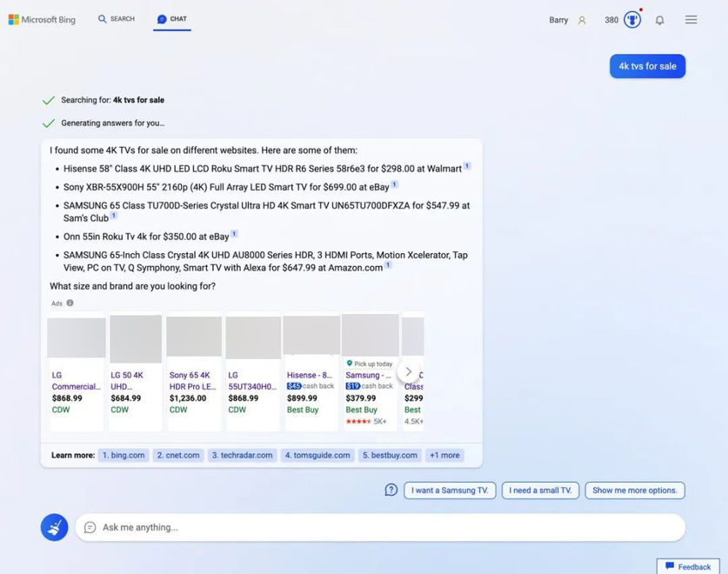Image resolution: width=728 pixels, height=574 pixels.
Task: Open the Sony 65 4K HDR Pro ad link
Action: click(x=193, y=381)
